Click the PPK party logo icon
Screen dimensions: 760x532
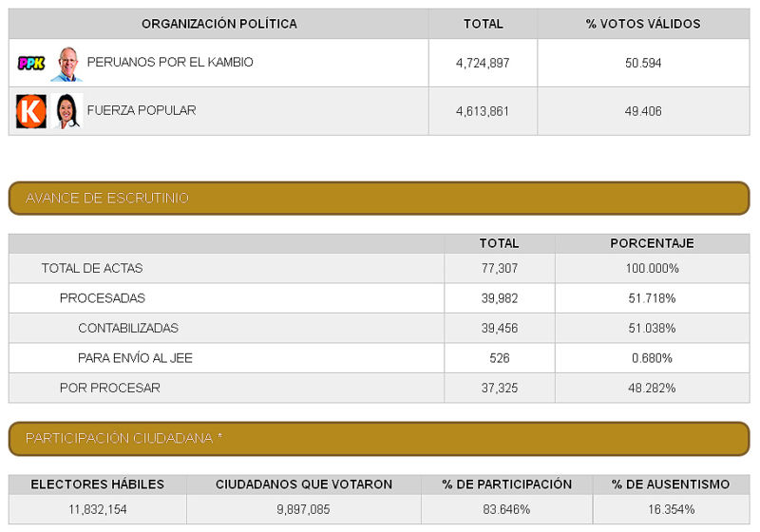coord(31,63)
